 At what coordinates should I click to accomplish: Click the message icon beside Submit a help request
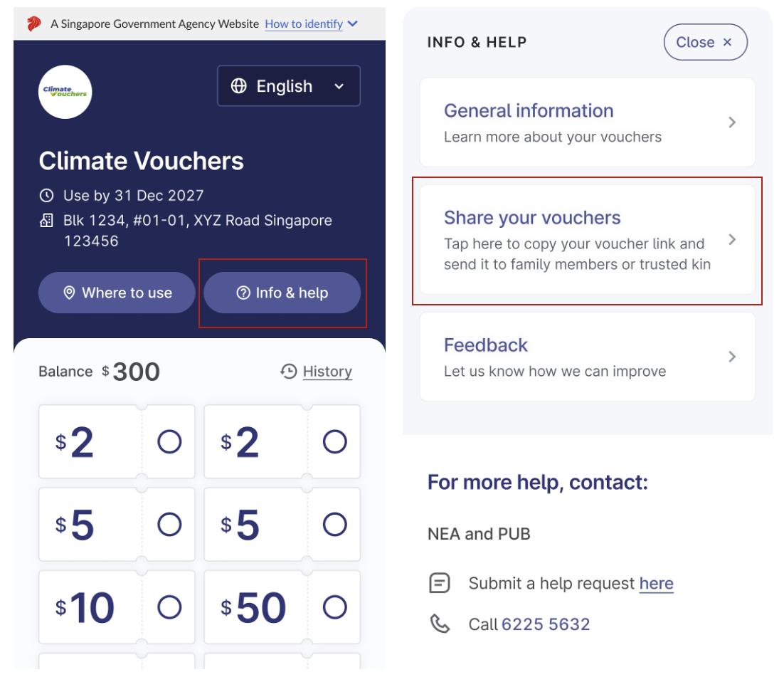(x=440, y=583)
